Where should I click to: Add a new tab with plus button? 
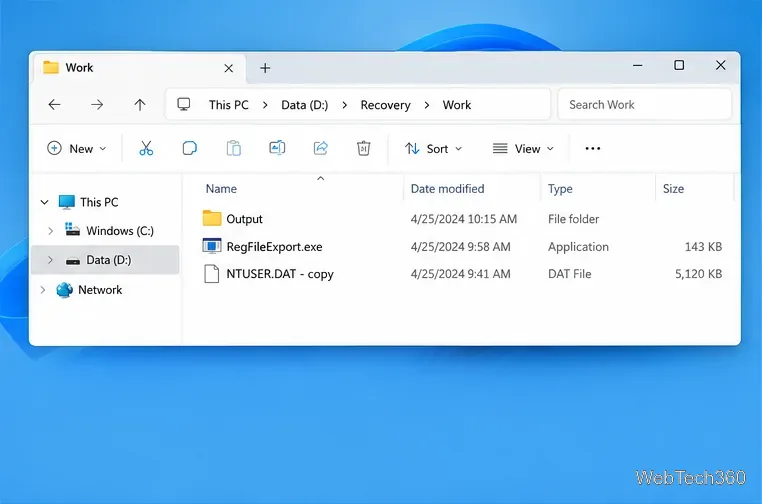tap(265, 68)
